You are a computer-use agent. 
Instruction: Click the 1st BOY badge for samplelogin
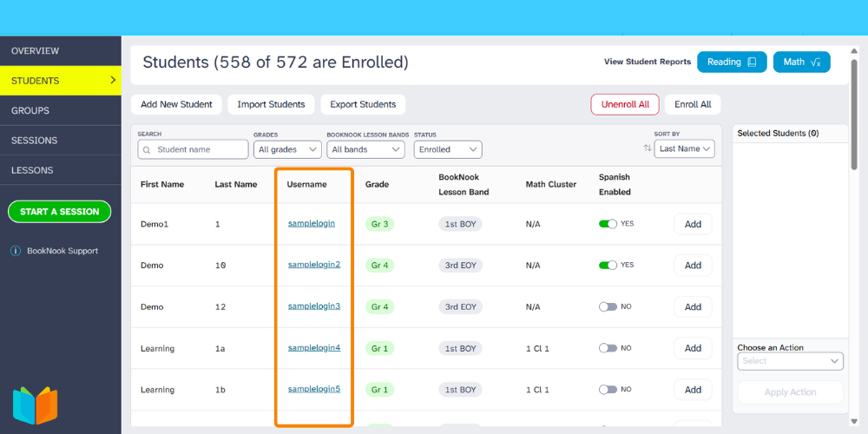(x=461, y=224)
